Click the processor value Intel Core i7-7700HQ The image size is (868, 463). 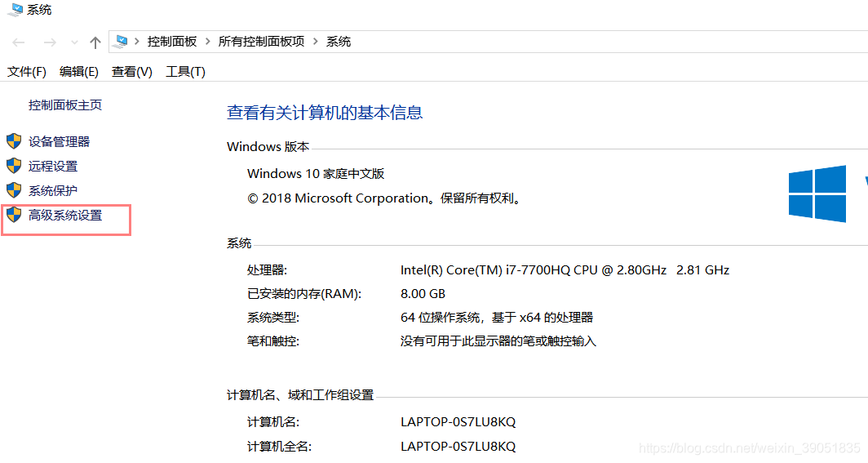[565, 270]
